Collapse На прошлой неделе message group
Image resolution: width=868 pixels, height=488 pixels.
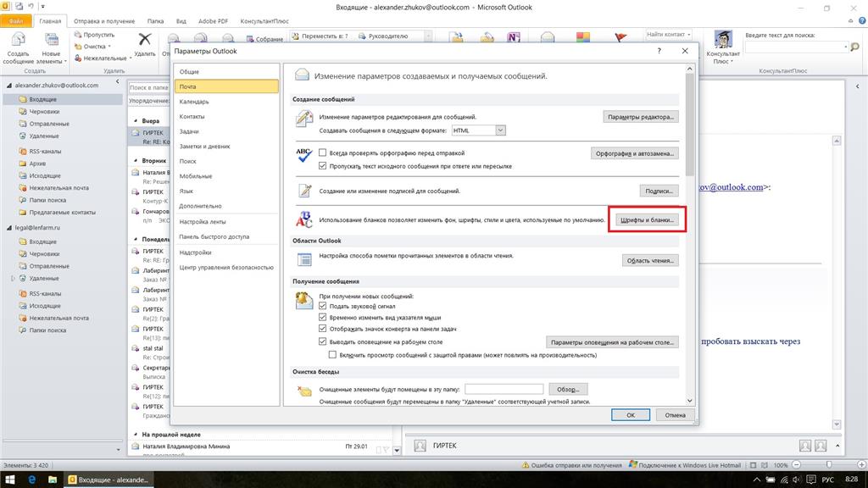136,435
